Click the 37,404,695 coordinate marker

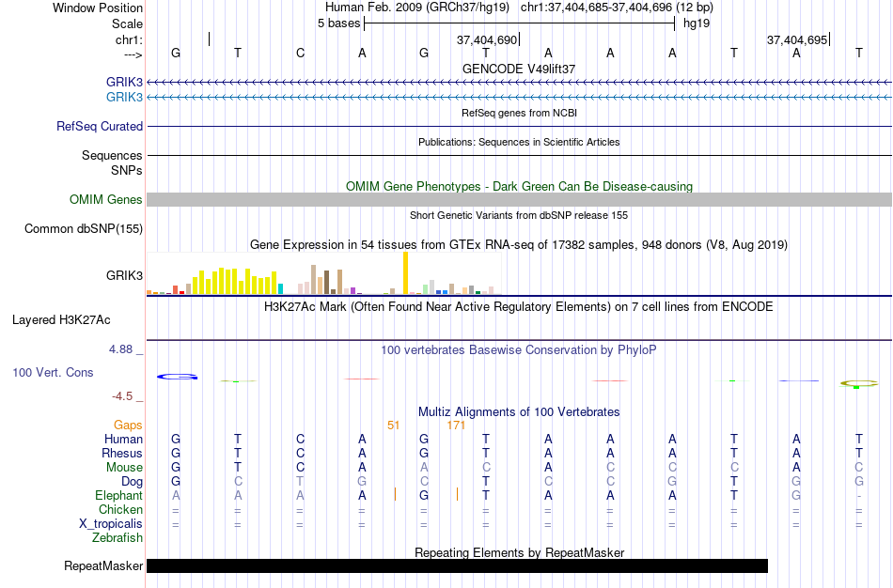797,39
